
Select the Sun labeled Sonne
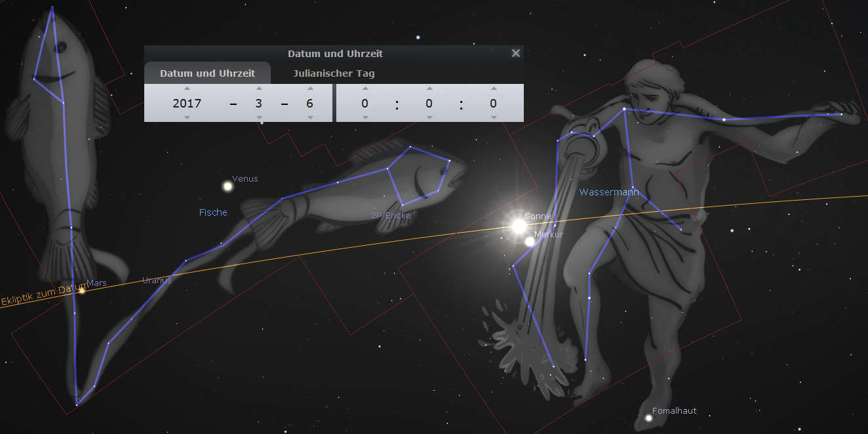518,226
